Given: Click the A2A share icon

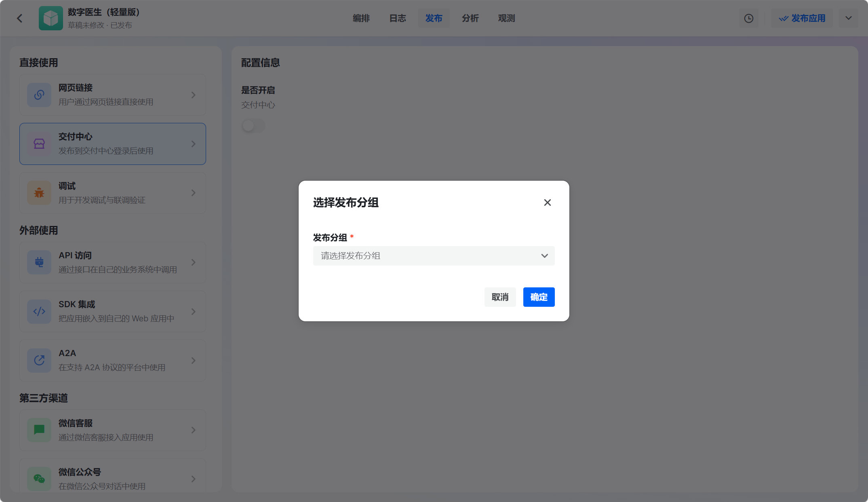Looking at the screenshot, I should (x=39, y=360).
